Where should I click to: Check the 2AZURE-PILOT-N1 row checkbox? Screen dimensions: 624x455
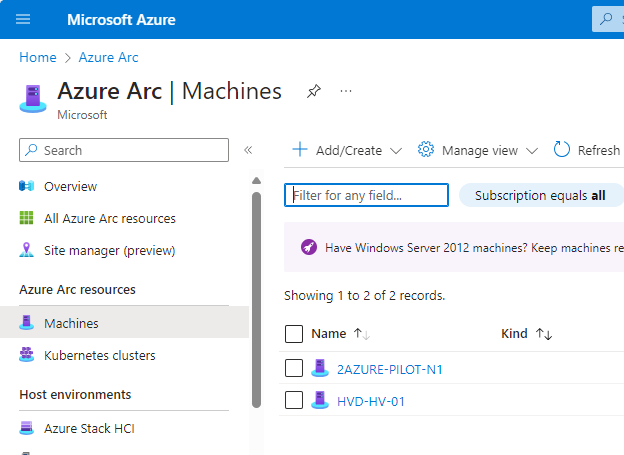tap(294, 369)
